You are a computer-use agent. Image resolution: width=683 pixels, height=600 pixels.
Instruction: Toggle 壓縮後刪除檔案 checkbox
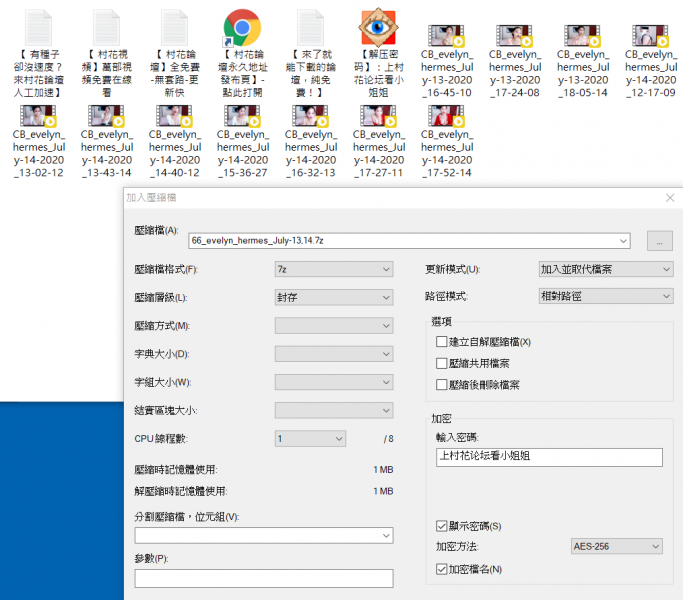click(442, 385)
